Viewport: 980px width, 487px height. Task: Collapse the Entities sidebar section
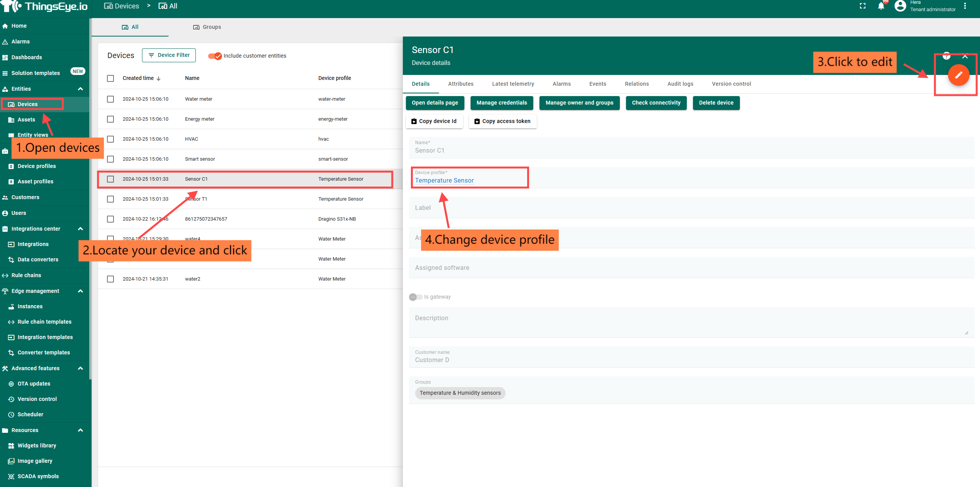point(80,89)
